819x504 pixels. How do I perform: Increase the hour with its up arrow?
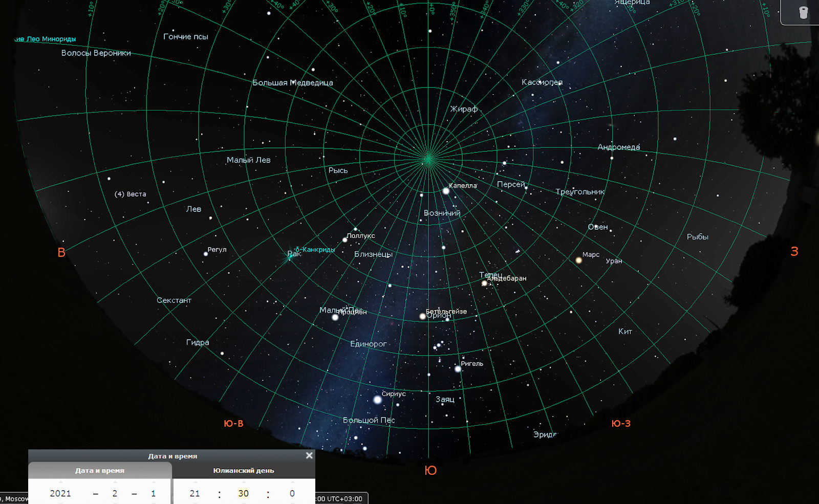(x=195, y=482)
